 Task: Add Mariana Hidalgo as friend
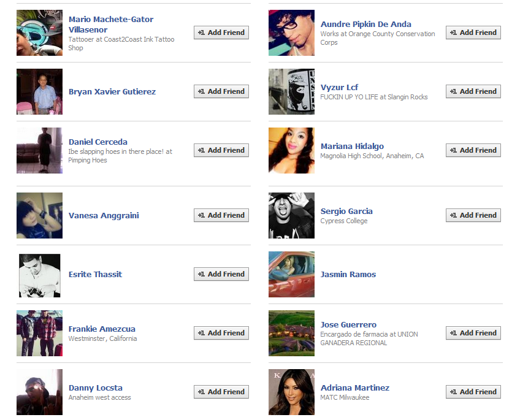pos(473,150)
